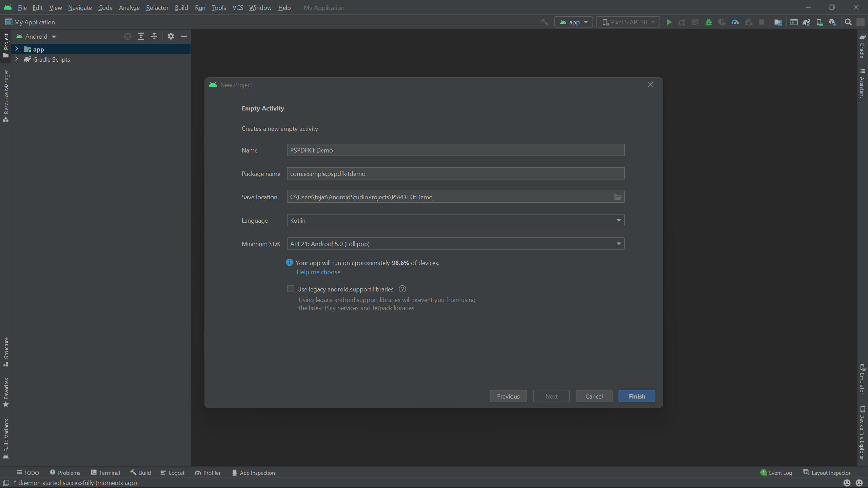Viewport: 868px width, 488px height.
Task: Open the Logcat tool window
Action: pyautogui.click(x=172, y=472)
